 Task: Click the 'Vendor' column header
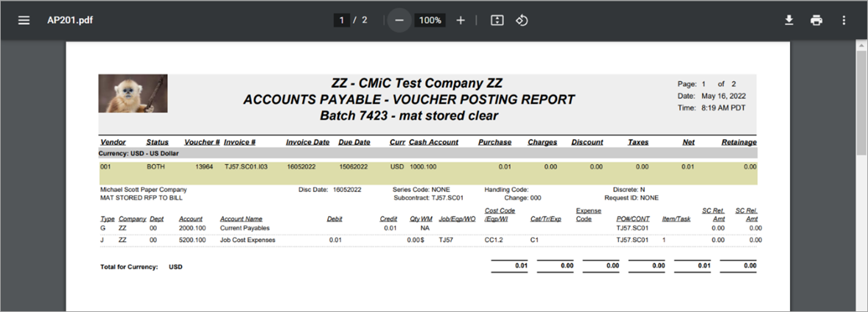pos(113,142)
